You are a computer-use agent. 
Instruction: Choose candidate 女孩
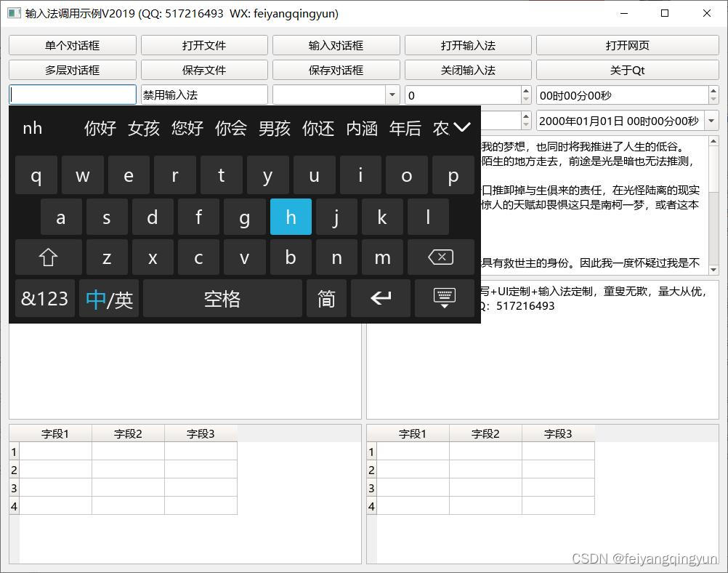pos(143,128)
